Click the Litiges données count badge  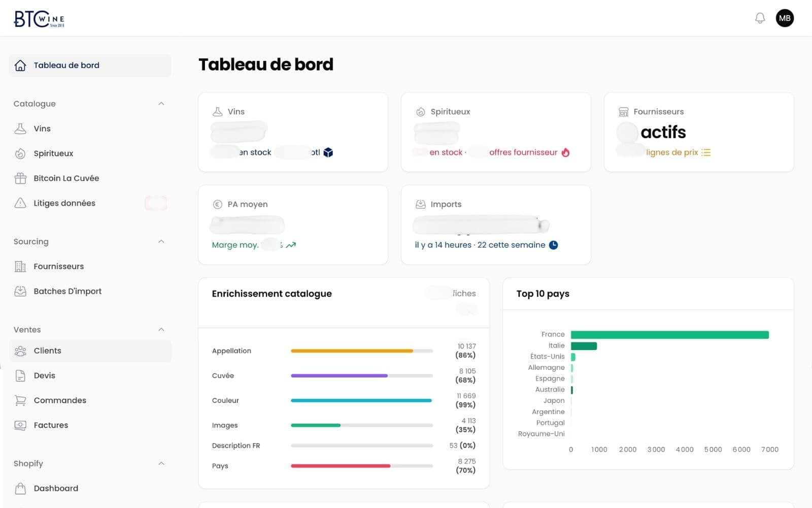(156, 203)
